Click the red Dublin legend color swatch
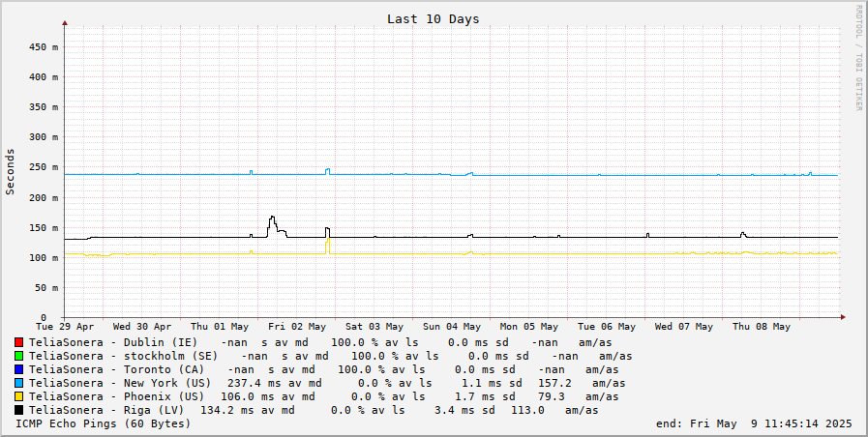 pyautogui.click(x=18, y=342)
